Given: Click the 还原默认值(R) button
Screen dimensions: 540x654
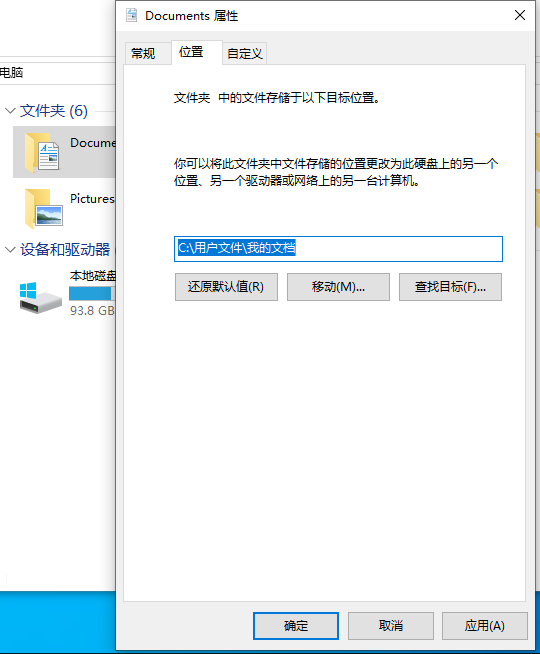Looking at the screenshot, I should (226, 287).
